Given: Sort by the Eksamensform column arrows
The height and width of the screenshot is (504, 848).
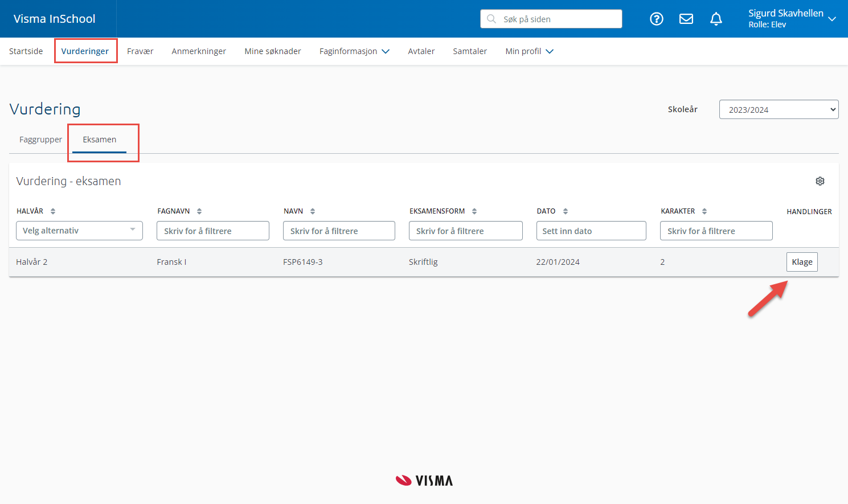Looking at the screenshot, I should pyautogui.click(x=474, y=211).
